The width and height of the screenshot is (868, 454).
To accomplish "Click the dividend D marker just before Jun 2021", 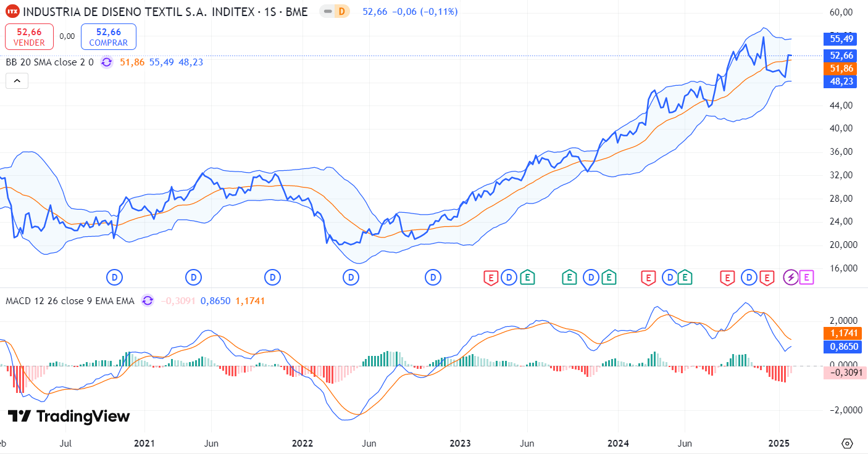I will pyautogui.click(x=194, y=278).
